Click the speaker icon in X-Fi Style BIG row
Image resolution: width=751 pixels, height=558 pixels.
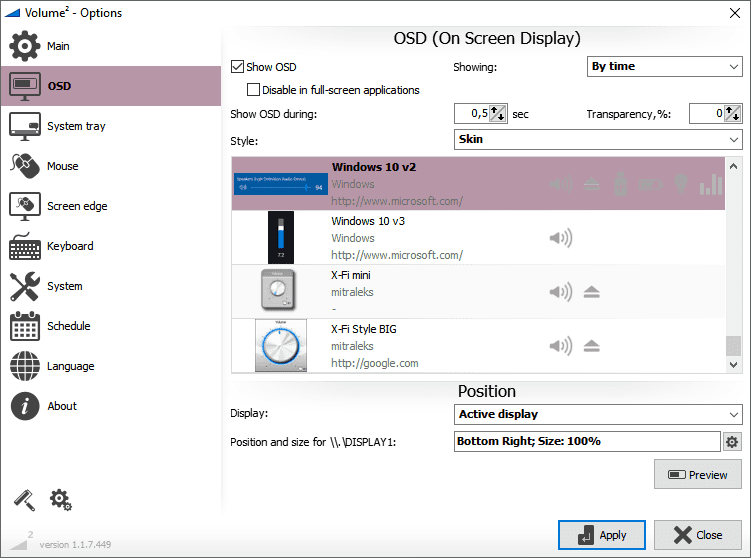pos(560,346)
